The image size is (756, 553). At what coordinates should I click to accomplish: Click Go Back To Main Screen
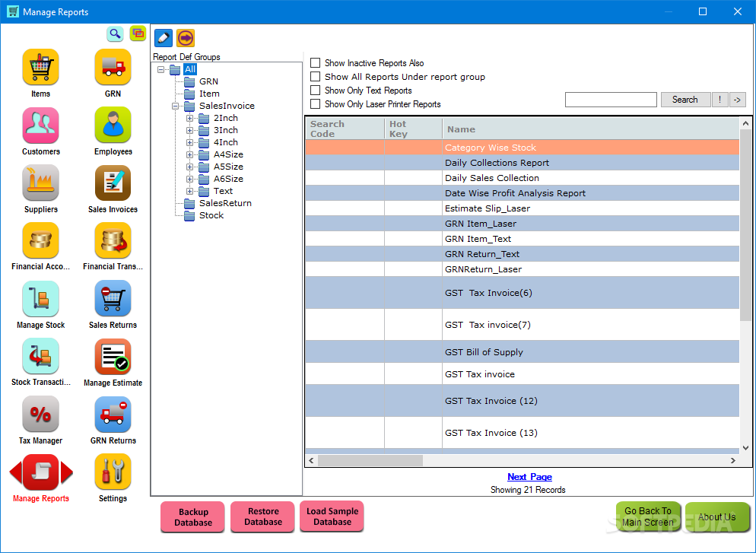(x=647, y=516)
